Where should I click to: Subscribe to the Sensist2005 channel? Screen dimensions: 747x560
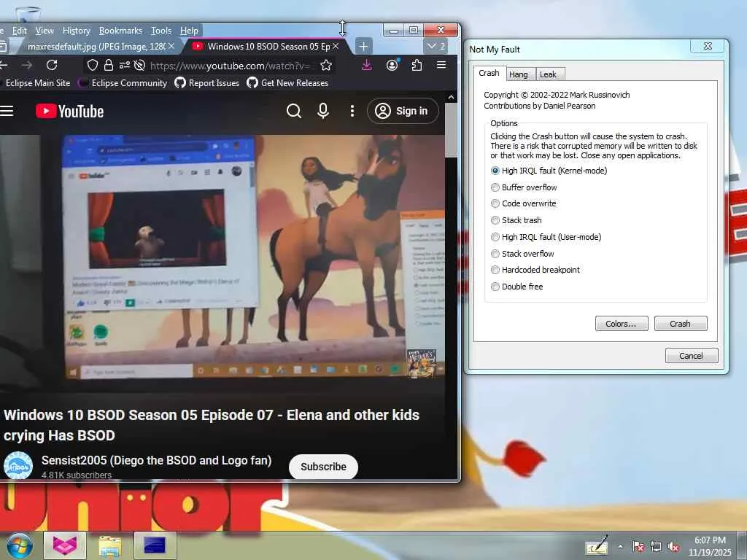click(323, 467)
